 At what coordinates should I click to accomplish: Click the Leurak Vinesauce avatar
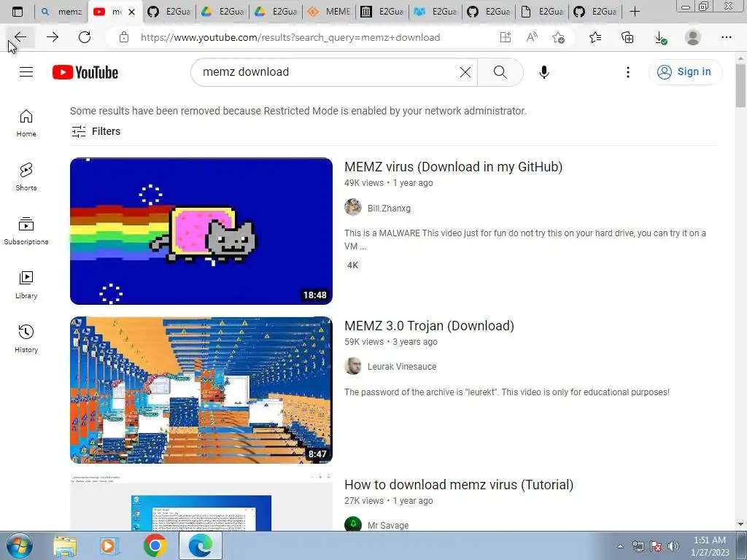353,366
